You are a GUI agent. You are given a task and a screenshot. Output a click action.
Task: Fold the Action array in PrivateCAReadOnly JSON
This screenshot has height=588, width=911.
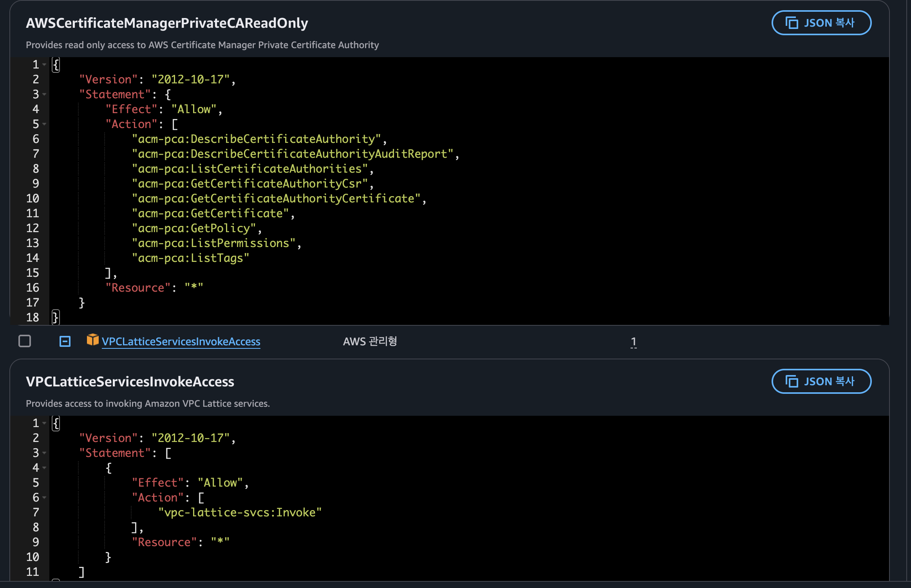coord(44,124)
